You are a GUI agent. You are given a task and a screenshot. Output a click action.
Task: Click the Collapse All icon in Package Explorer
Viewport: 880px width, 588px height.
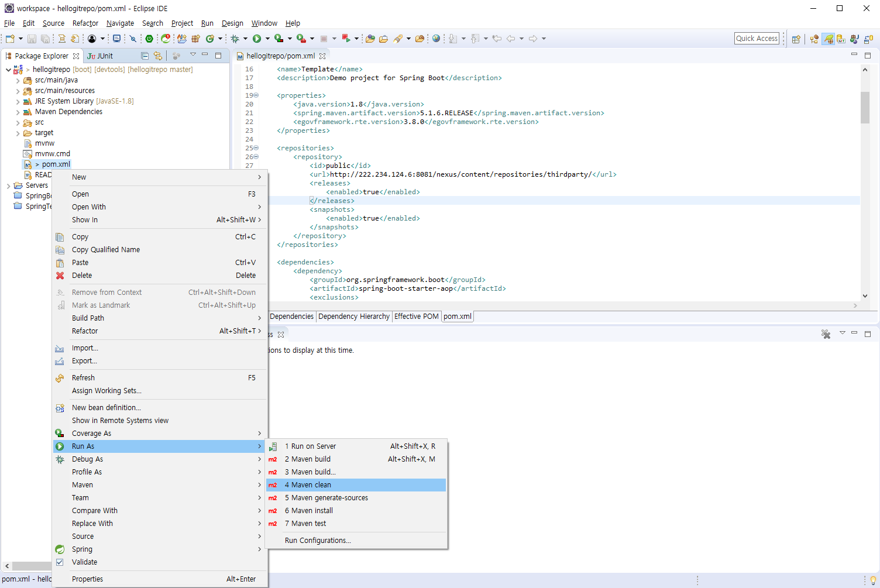pos(145,56)
